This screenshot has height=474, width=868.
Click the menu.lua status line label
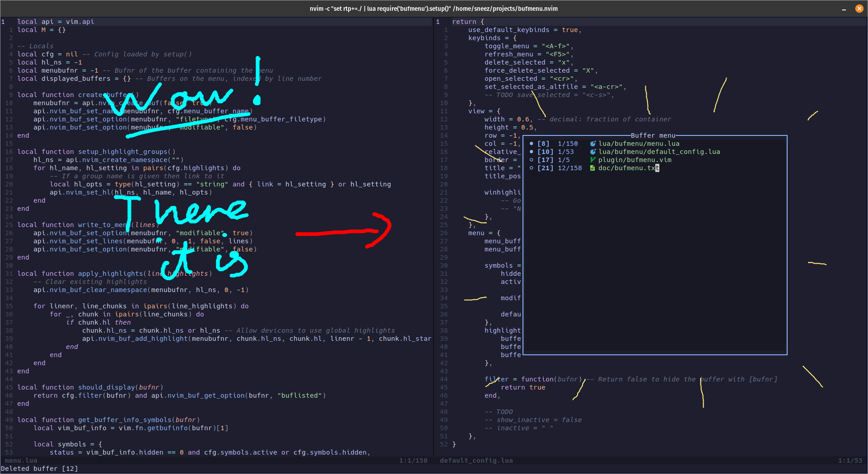21,460
